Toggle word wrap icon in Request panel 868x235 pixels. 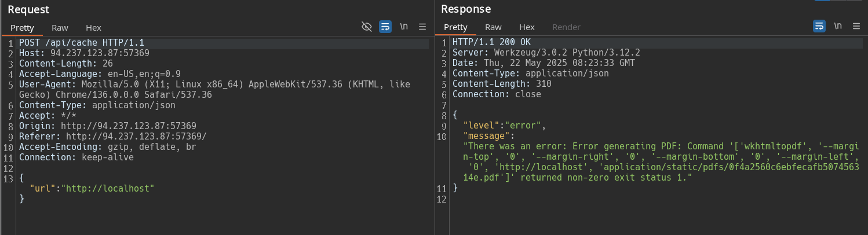click(385, 27)
